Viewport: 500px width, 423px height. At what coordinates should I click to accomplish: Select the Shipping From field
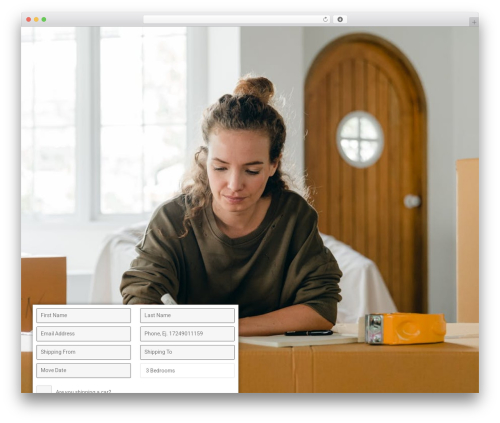pos(83,352)
